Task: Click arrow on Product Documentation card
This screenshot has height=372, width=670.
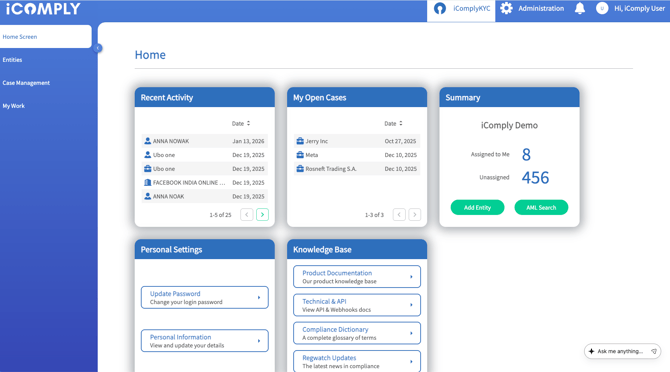Action: pos(411,277)
